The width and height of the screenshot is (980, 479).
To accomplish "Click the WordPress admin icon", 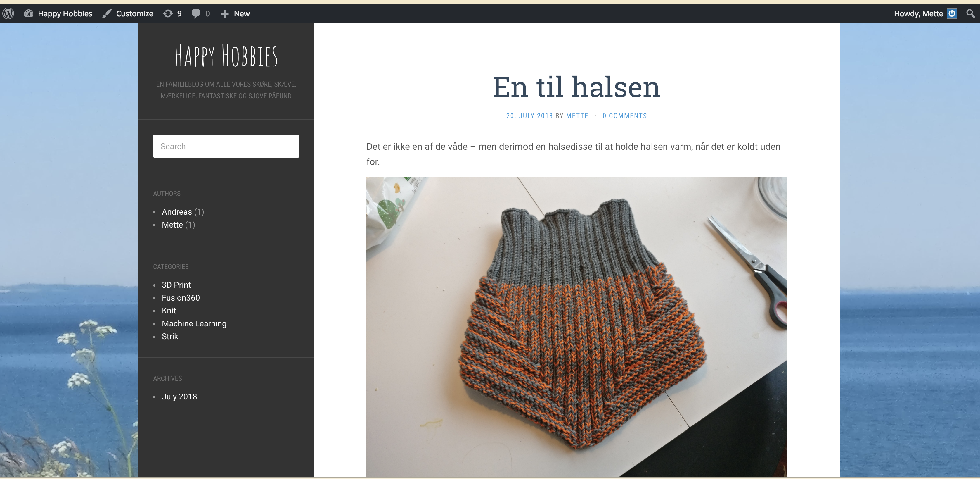I will 9,13.
